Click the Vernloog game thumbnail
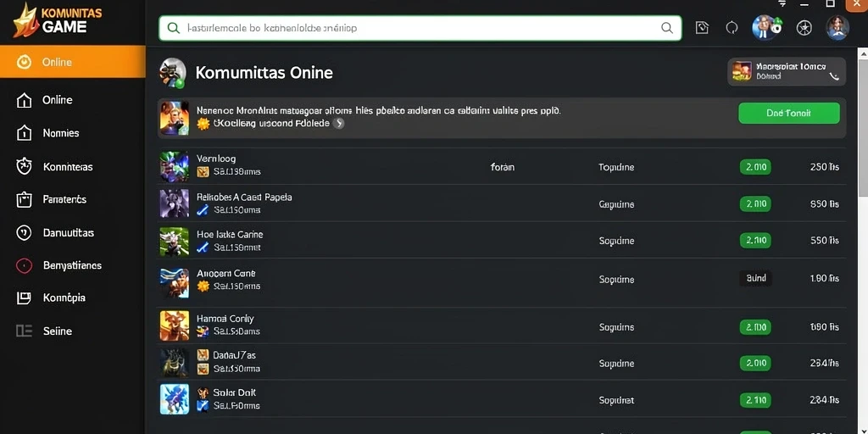This screenshot has height=434, width=868. coord(175,167)
